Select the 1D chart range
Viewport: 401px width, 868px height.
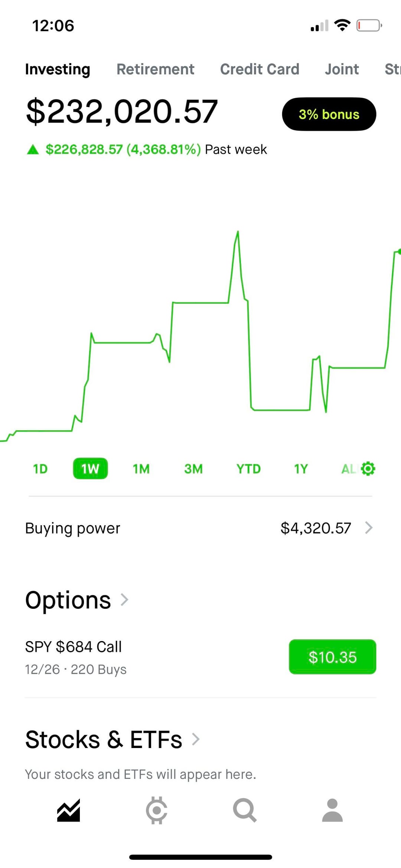[x=40, y=469]
